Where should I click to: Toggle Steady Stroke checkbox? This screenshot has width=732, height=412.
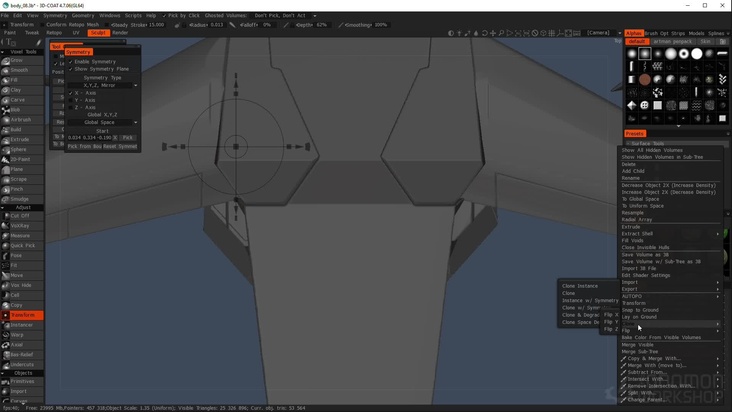tap(108, 25)
